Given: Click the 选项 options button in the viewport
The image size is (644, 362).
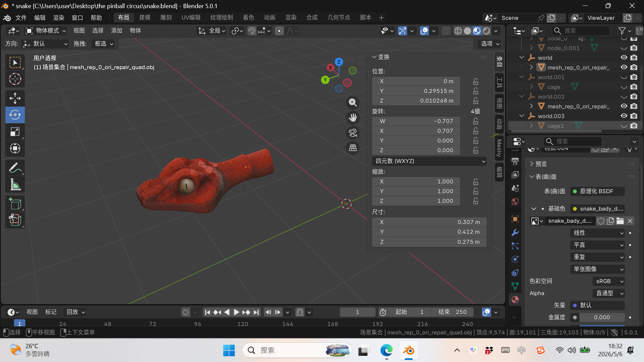Looking at the screenshot, I should coord(490,44).
